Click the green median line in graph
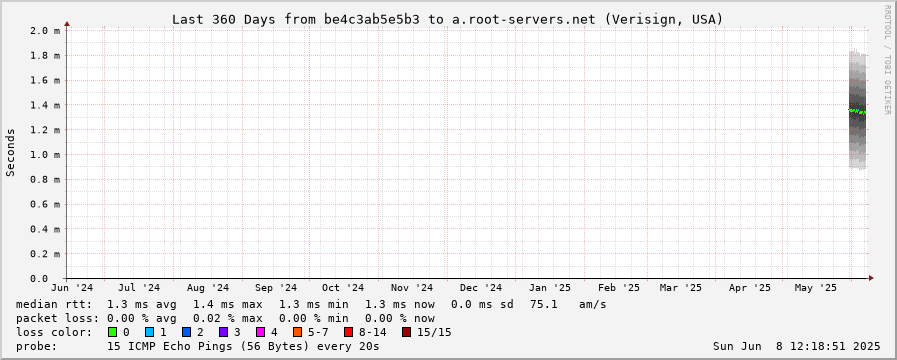The height and width of the screenshot is (360, 897). (x=857, y=111)
